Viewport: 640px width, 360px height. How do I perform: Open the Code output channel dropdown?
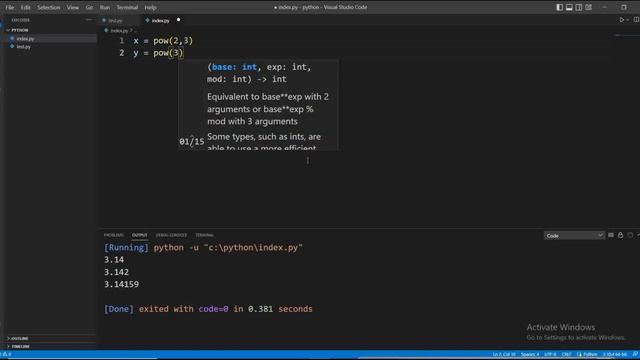tap(574, 236)
